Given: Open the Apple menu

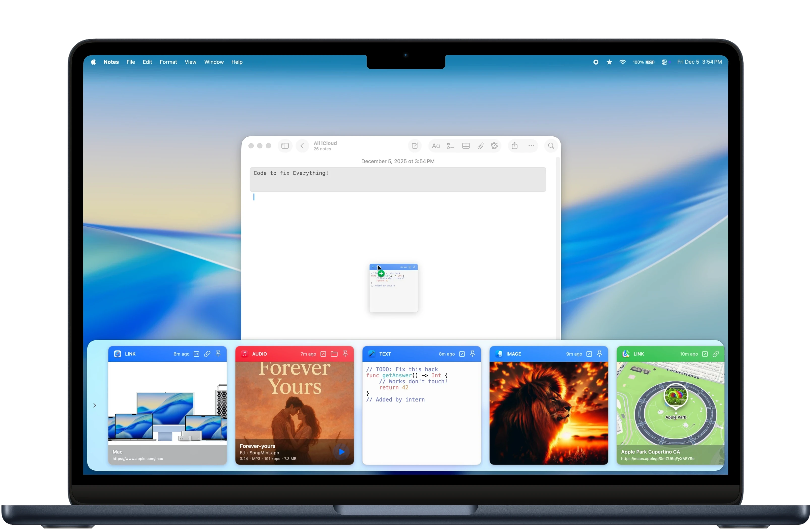Looking at the screenshot, I should (93, 62).
